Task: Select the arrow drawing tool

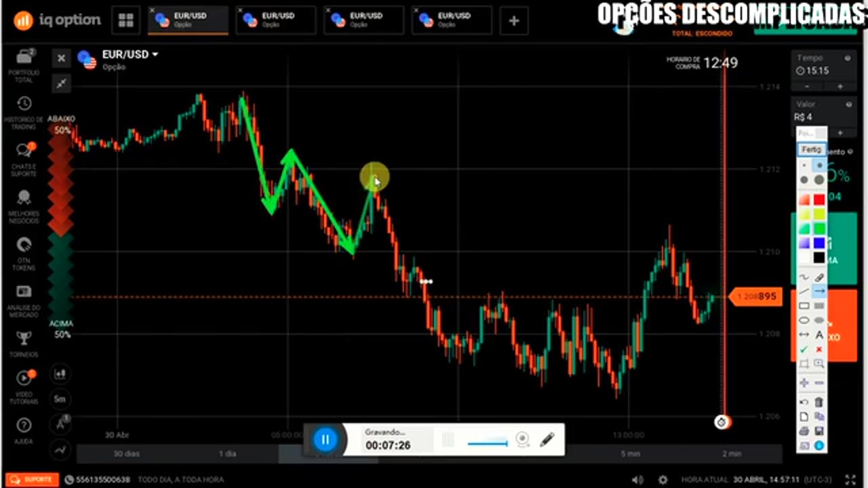Action: (819, 291)
